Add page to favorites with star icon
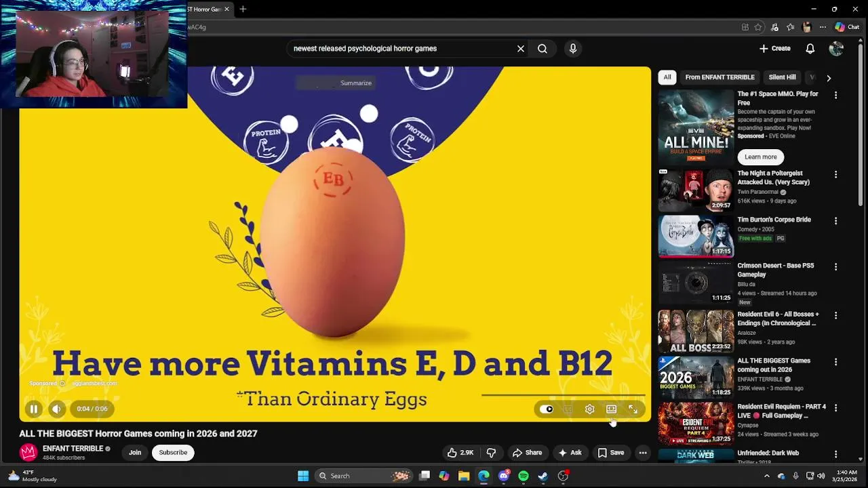Image resolution: width=868 pixels, height=488 pixels. (758, 27)
